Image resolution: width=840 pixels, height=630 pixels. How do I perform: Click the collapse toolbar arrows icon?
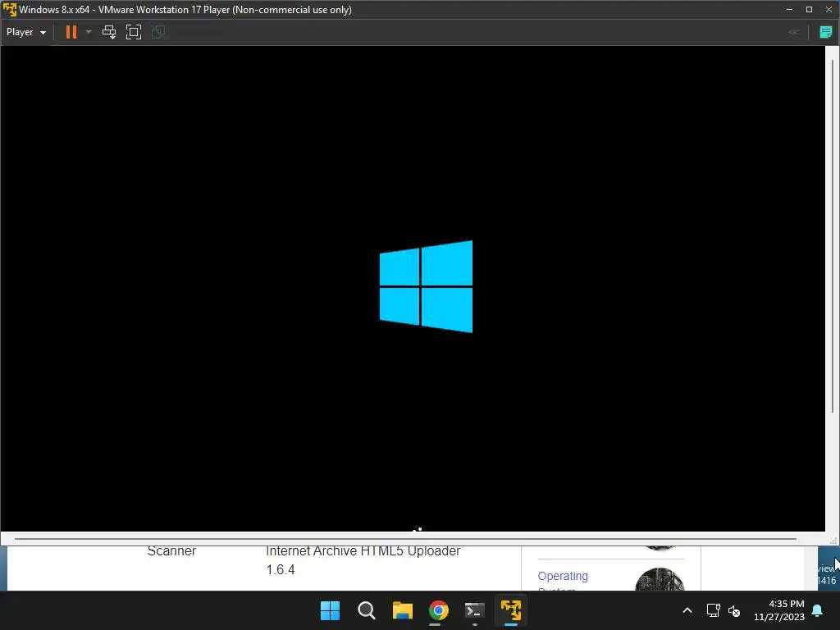click(794, 32)
